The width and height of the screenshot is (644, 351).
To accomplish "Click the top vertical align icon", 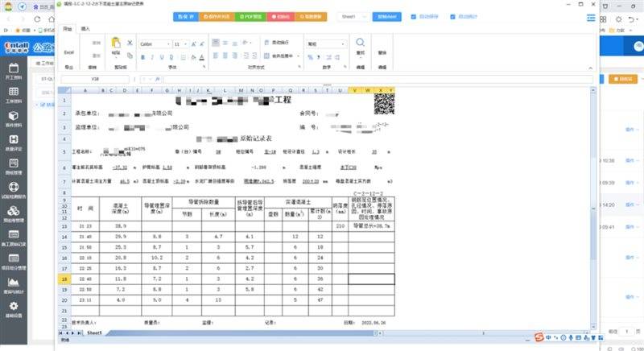I will 216,43.
